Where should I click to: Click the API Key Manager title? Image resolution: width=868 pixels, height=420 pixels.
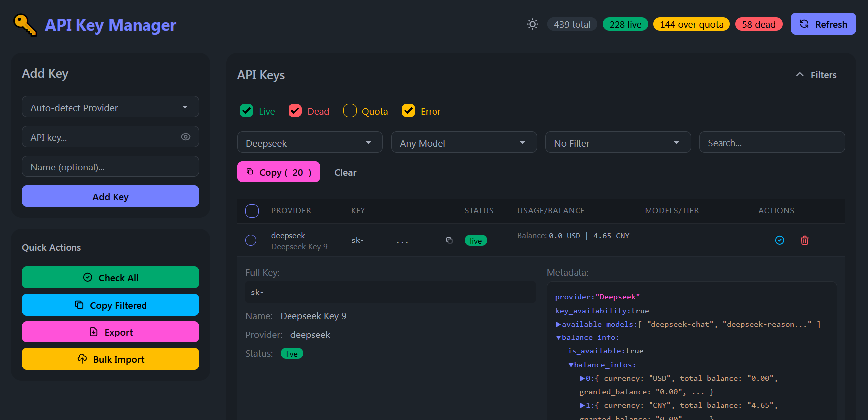110,25
